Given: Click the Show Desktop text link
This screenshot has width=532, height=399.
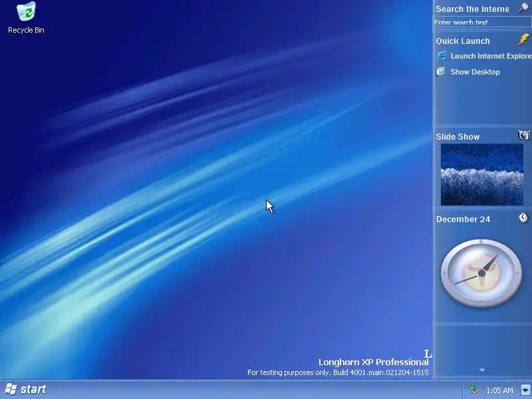Looking at the screenshot, I should pyautogui.click(x=475, y=72).
